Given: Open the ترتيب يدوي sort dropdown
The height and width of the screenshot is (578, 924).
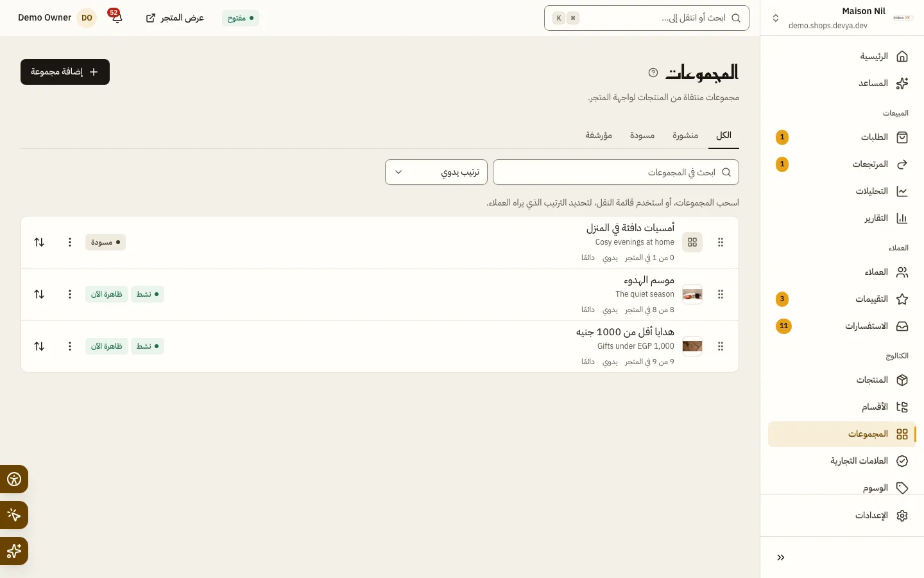Looking at the screenshot, I should point(436,172).
